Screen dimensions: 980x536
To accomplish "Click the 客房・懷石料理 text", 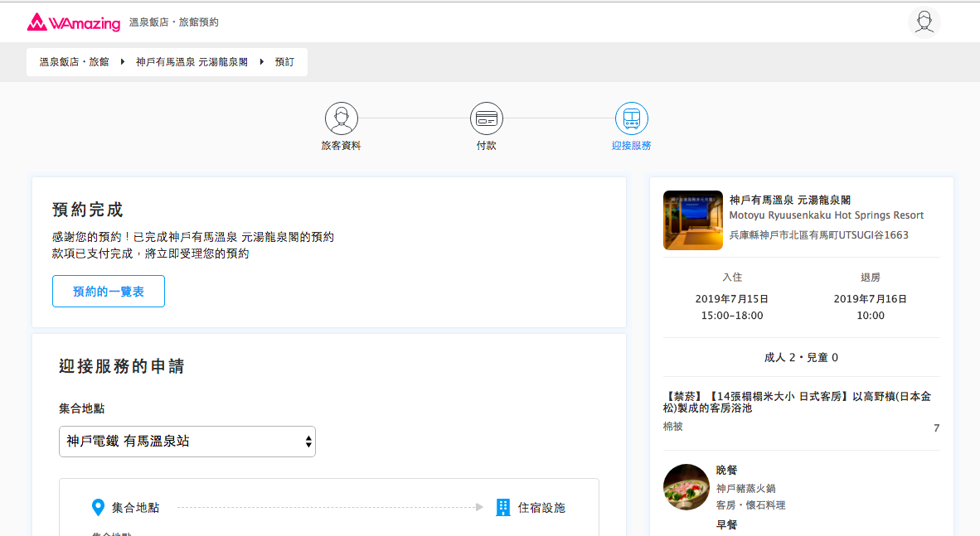I will pyautogui.click(x=750, y=505).
